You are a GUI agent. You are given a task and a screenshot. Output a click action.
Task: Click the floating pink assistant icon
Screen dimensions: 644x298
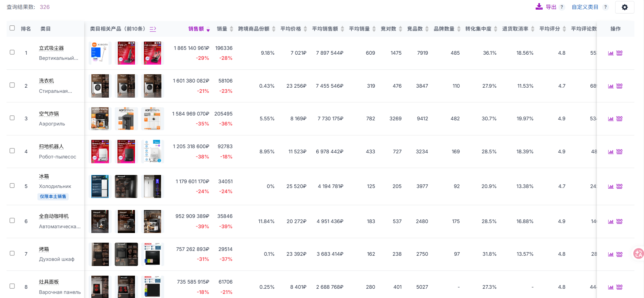(x=638, y=254)
